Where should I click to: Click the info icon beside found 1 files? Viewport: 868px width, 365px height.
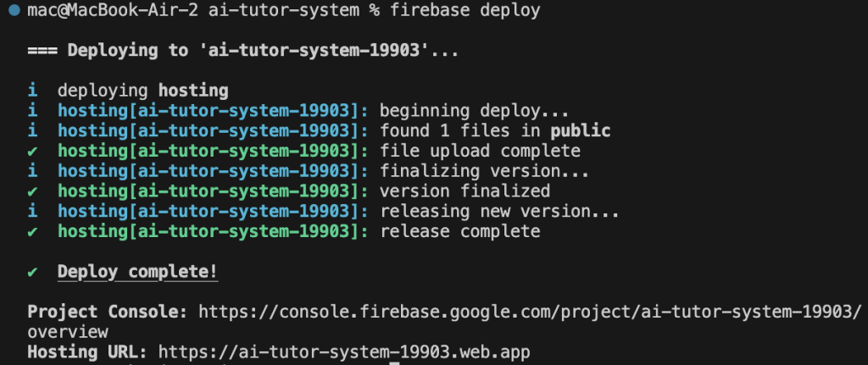[x=33, y=130]
